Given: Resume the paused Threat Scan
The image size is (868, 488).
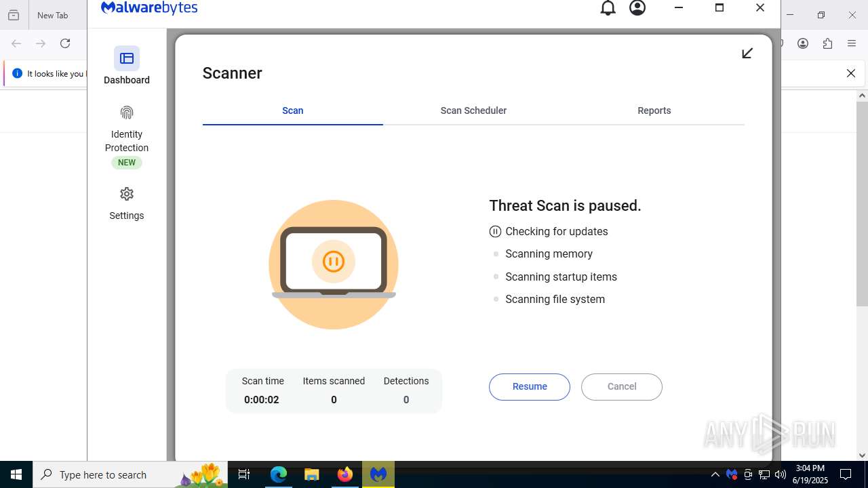Looking at the screenshot, I should tap(530, 386).
